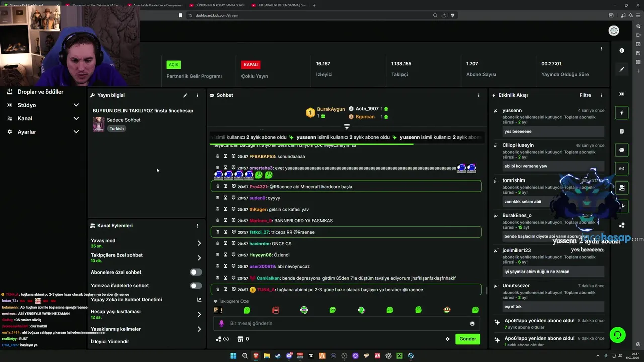Open Droplar ve ödüller sidebar item
This screenshot has width=644, height=362.
coord(40,92)
